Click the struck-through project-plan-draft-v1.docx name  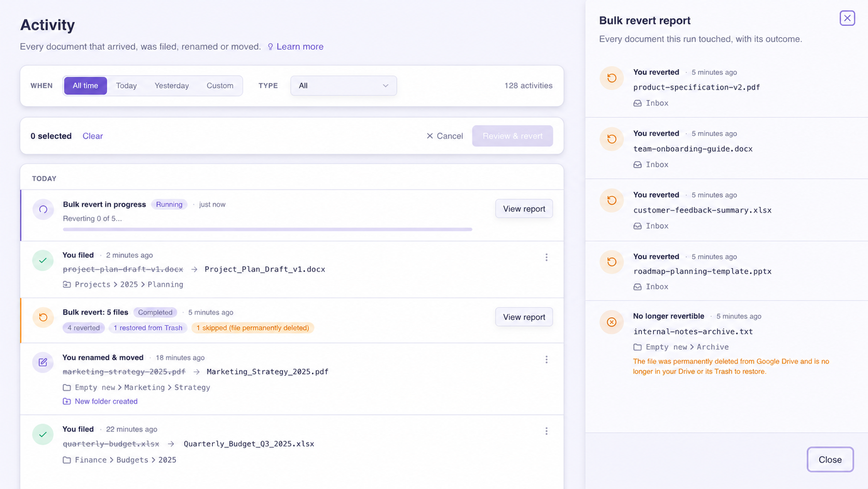click(x=123, y=269)
